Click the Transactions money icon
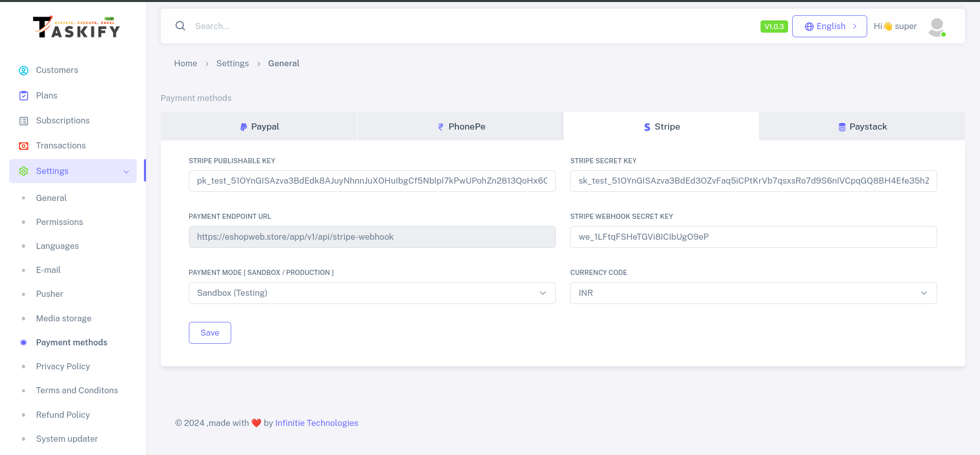 click(23, 146)
